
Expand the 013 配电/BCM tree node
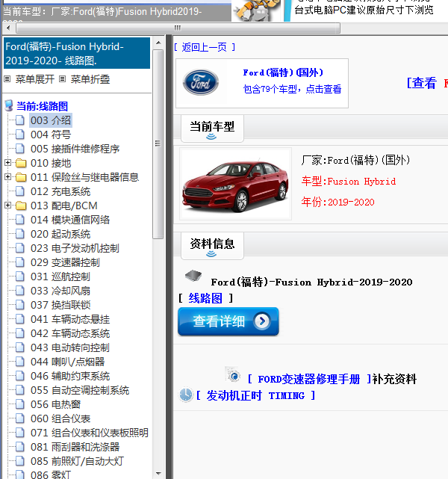coord(8,205)
